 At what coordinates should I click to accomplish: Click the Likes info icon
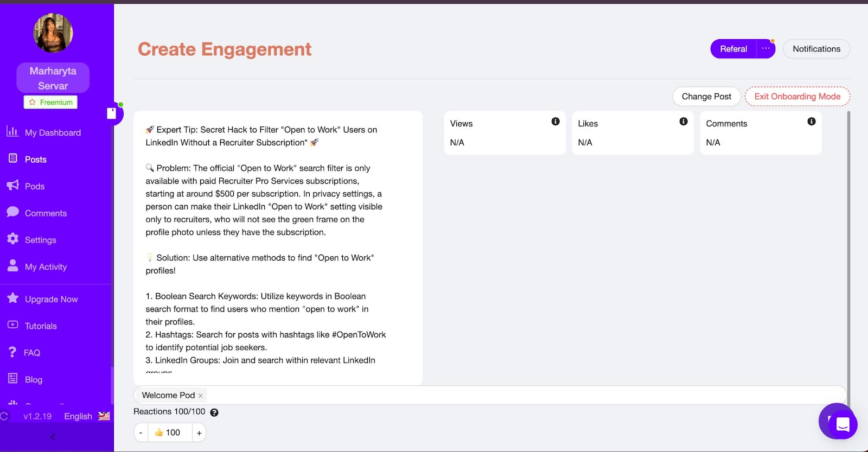pyautogui.click(x=683, y=122)
